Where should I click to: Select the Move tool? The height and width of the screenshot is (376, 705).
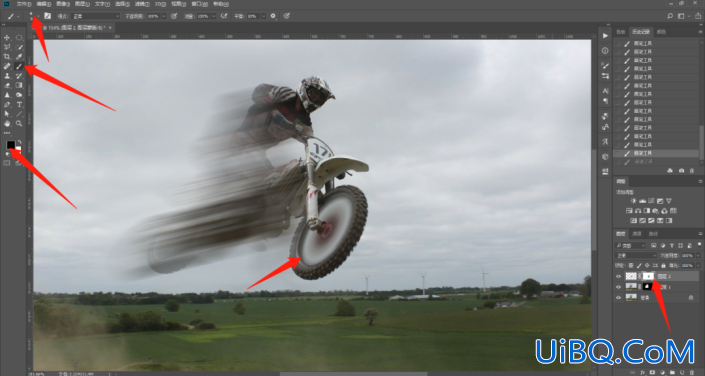pos(7,37)
